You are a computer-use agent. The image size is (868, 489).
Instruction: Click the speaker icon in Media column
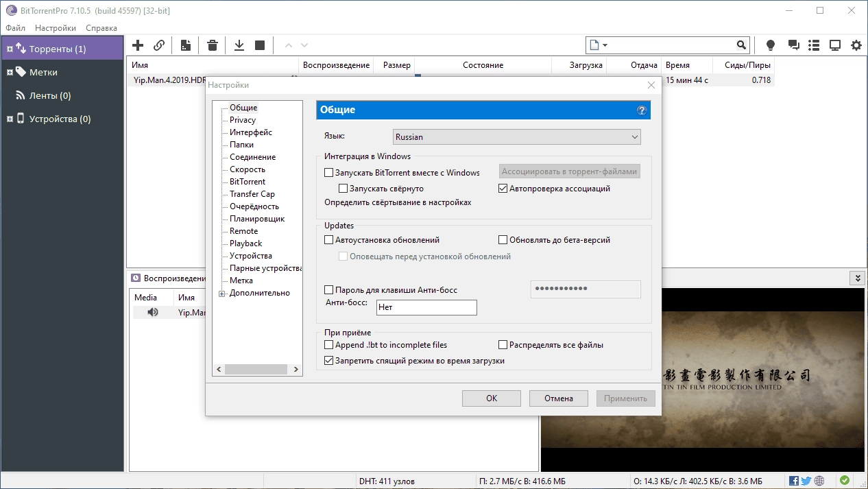(x=152, y=312)
